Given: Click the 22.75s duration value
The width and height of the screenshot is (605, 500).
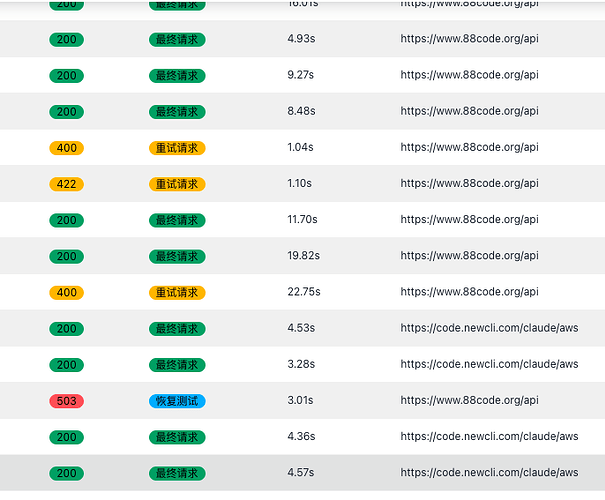Looking at the screenshot, I should [304, 292].
